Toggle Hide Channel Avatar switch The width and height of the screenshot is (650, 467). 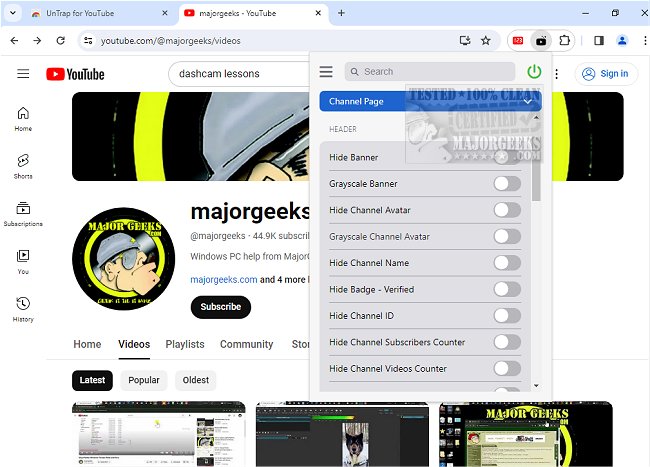coord(507,210)
